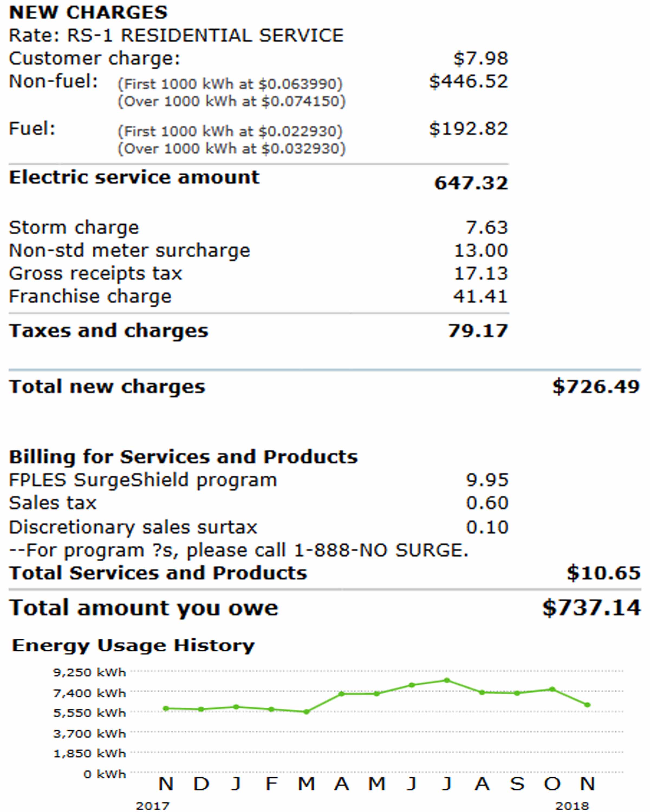Click the Fuel amount $192.82

coord(469,129)
